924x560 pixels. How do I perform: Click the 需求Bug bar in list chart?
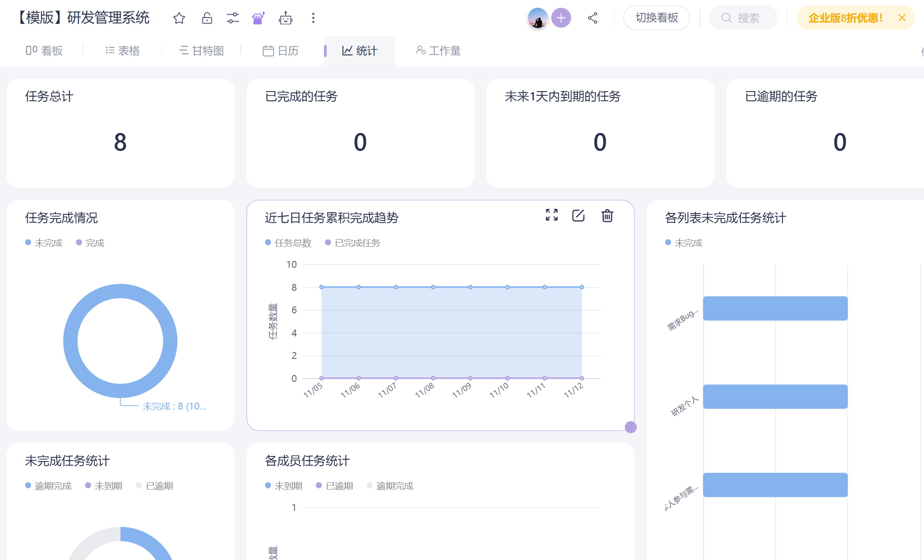(x=775, y=308)
